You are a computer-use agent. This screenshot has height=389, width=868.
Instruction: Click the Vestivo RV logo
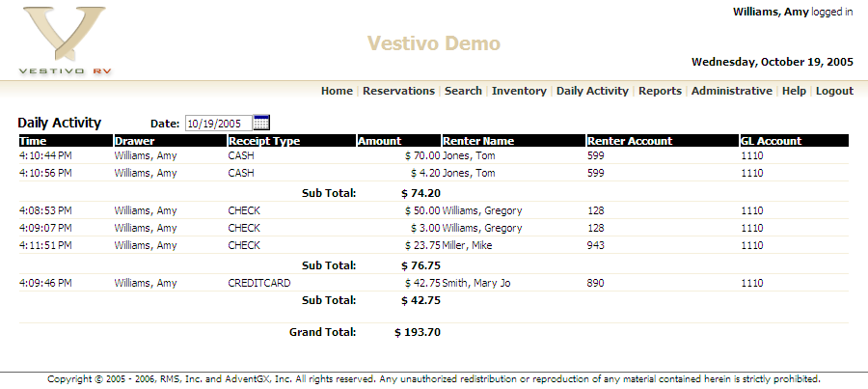(x=65, y=41)
